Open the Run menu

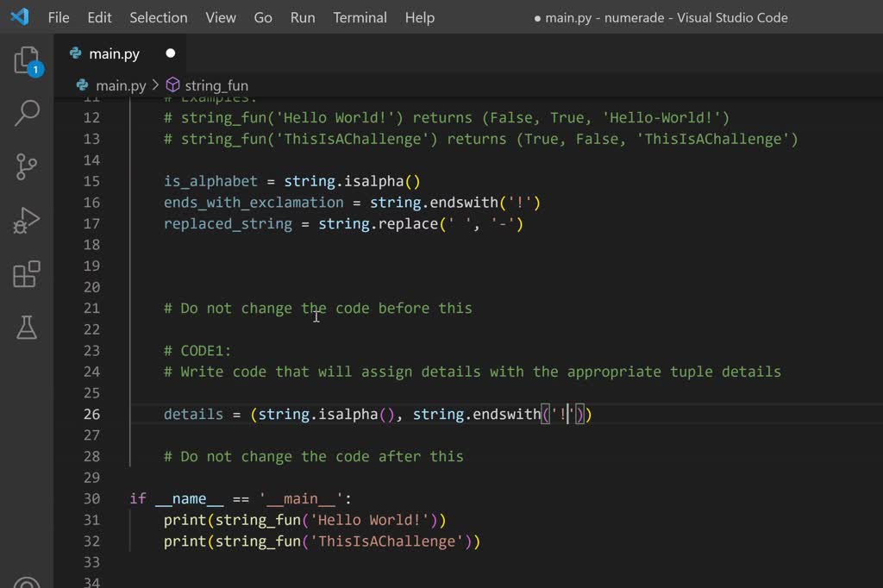302,17
